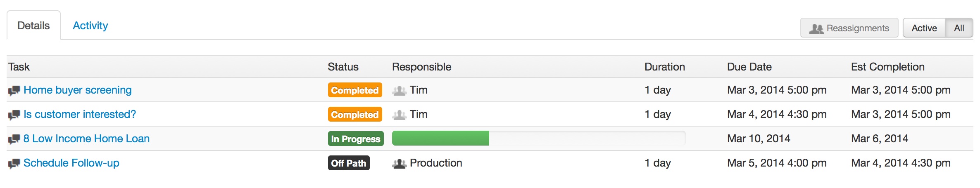Switch to the Activity tab

pos(90,26)
